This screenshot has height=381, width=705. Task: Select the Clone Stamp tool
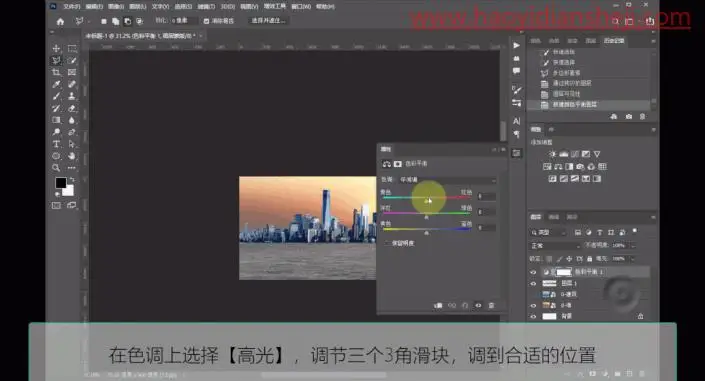coord(72,96)
